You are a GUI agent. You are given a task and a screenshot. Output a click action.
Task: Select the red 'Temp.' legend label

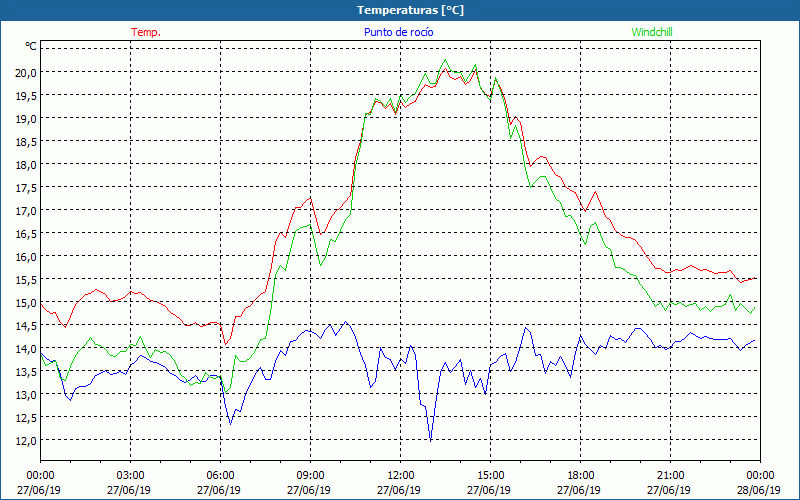146,32
